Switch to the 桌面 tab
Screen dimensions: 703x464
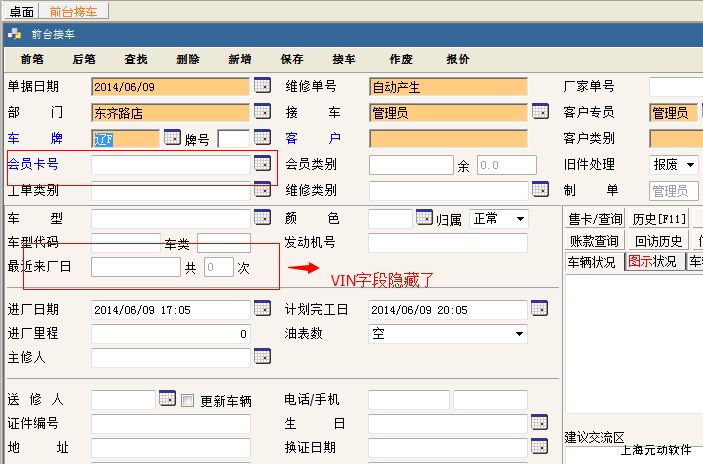(21, 12)
